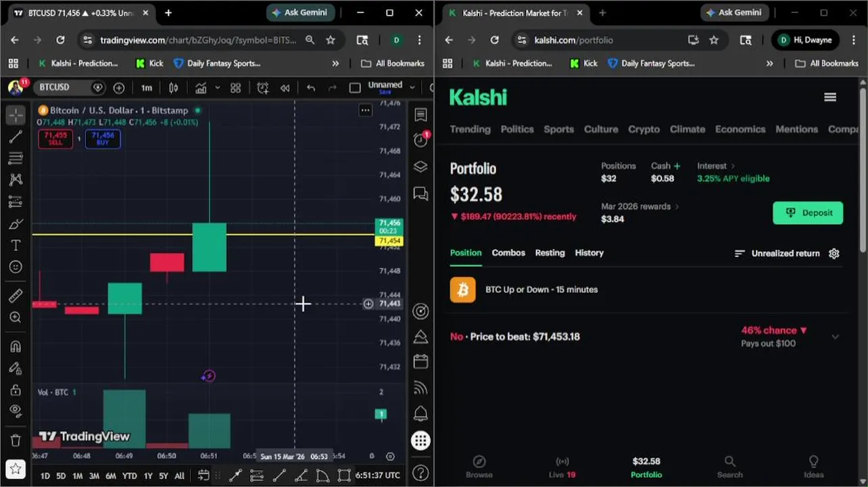Image resolution: width=868 pixels, height=487 pixels.
Task: Select the YTD date range
Action: click(129, 476)
